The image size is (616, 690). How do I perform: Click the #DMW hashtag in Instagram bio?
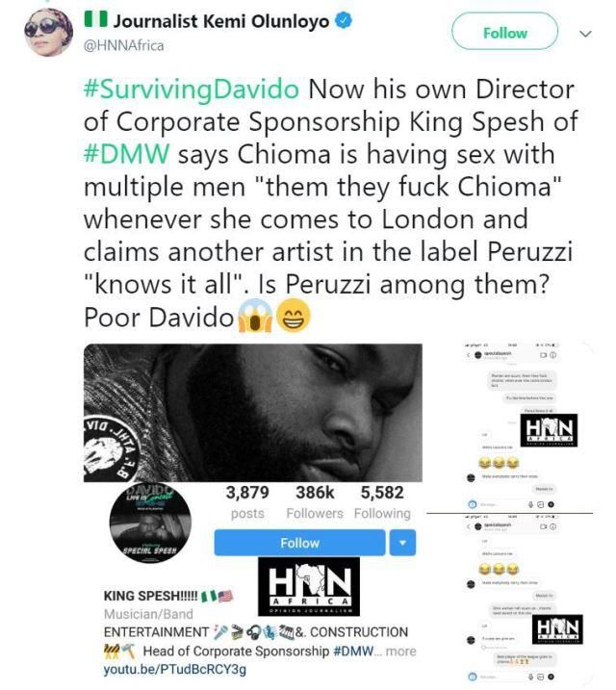click(353, 651)
